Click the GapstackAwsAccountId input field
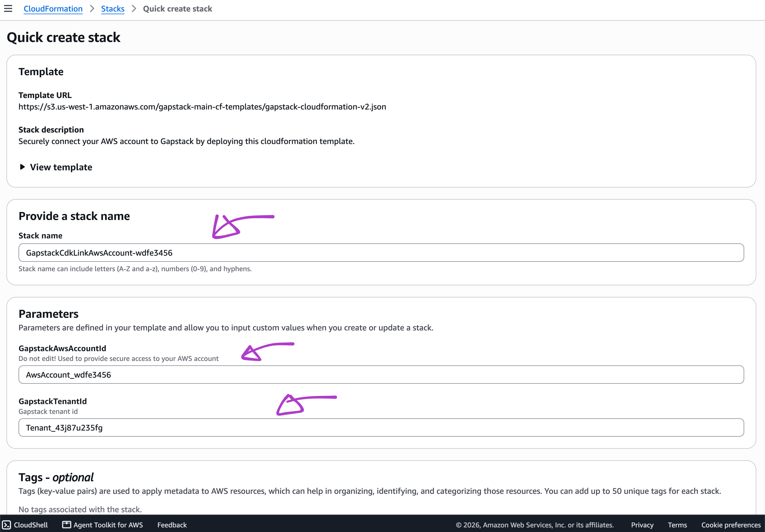The width and height of the screenshot is (765, 532). pos(381,375)
